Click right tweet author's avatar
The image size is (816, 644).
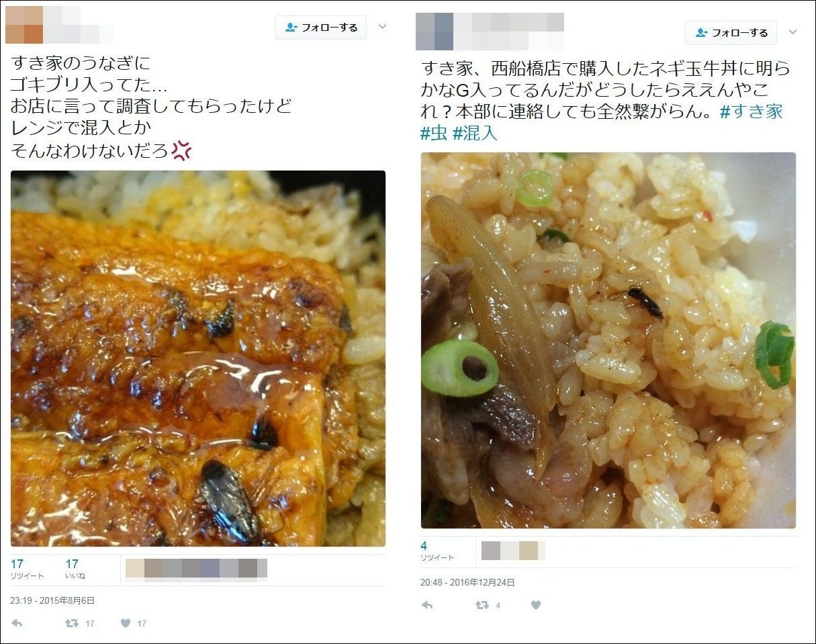(x=435, y=32)
